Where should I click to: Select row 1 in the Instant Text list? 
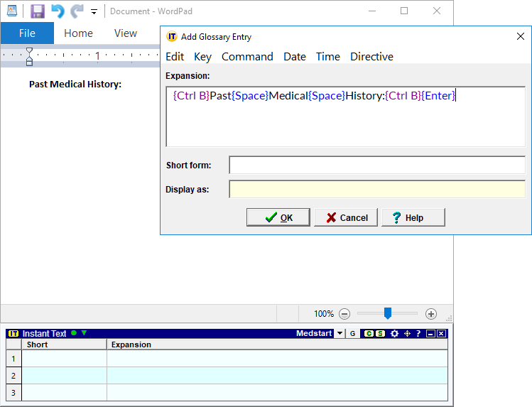(227, 359)
